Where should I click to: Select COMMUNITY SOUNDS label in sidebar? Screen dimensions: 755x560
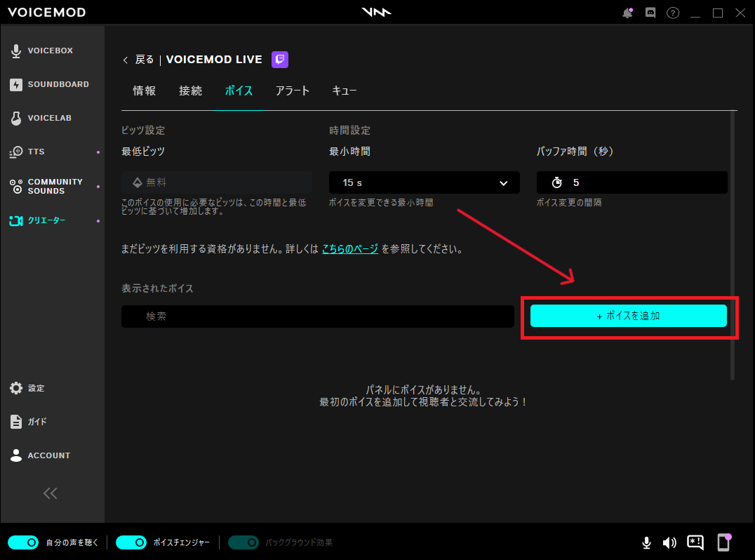[55, 187]
